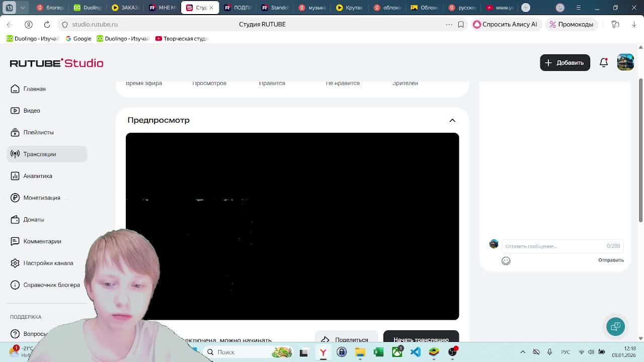
Task: Click the stream preview video area
Action: coord(292,226)
